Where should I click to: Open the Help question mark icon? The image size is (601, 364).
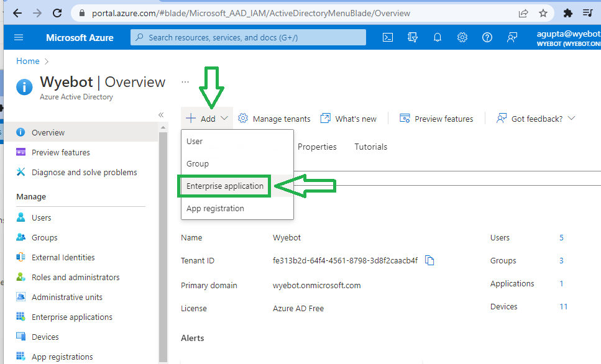[487, 37]
